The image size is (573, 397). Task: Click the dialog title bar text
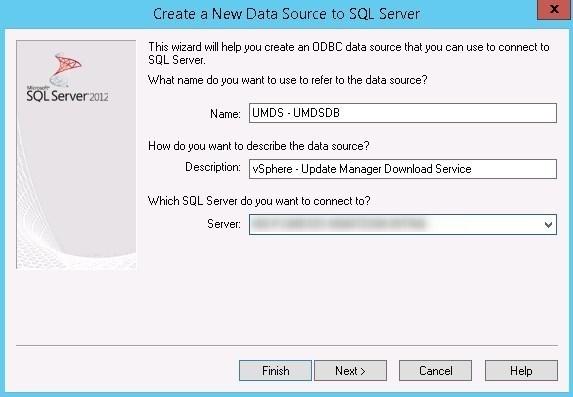(286, 14)
